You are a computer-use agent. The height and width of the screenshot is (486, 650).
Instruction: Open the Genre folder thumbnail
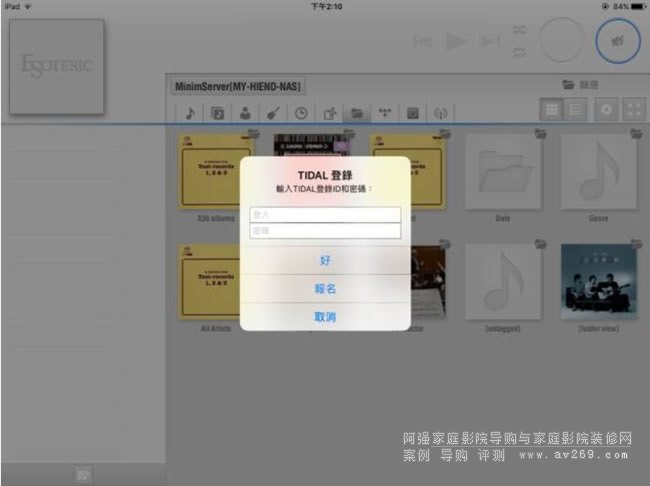tap(598, 172)
